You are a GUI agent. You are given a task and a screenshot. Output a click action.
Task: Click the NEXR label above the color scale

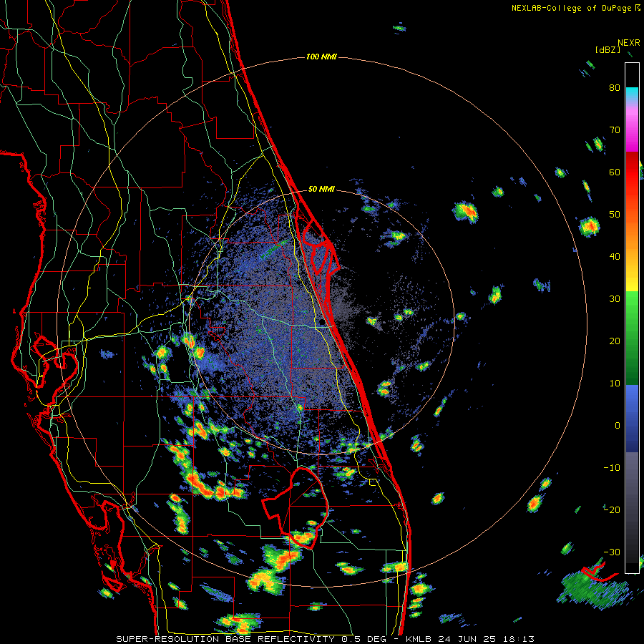coord(628,43)
